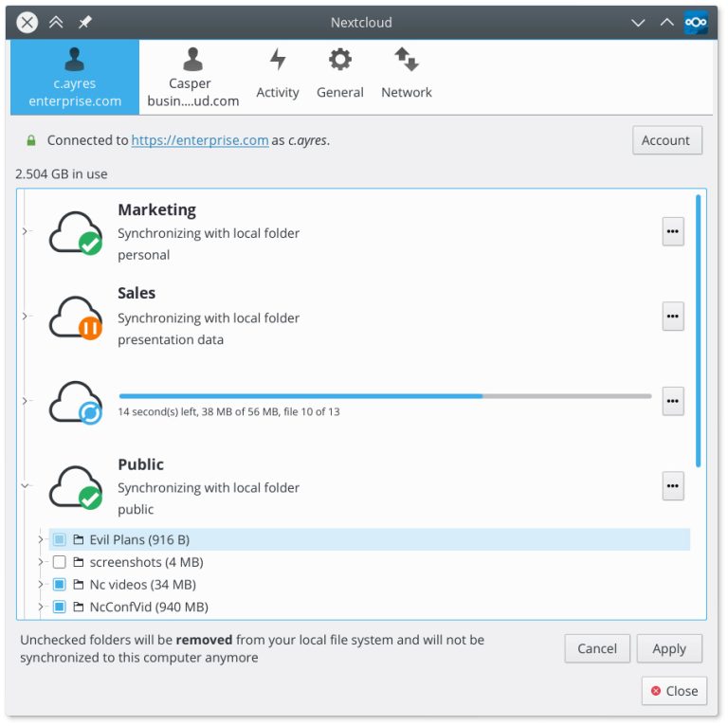Screen dimensions: 728x726
Task: Click the pin window icon in title bar
Action: point(85,23)
